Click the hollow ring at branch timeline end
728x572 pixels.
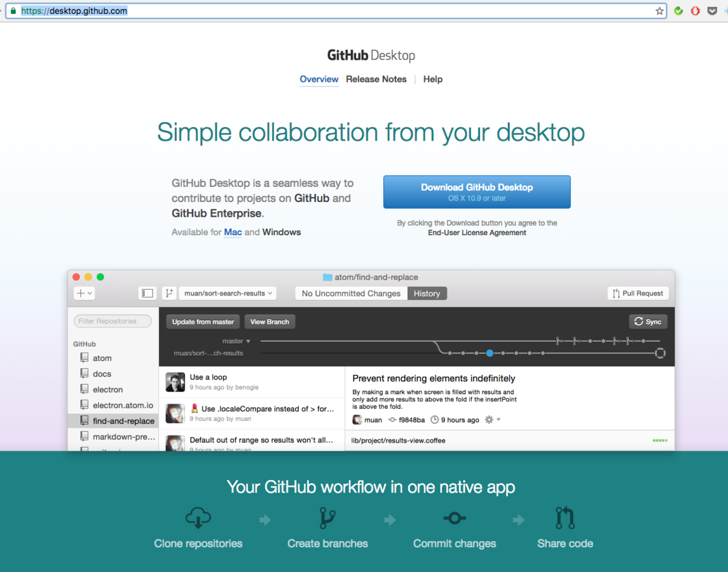tap(660, 353)
